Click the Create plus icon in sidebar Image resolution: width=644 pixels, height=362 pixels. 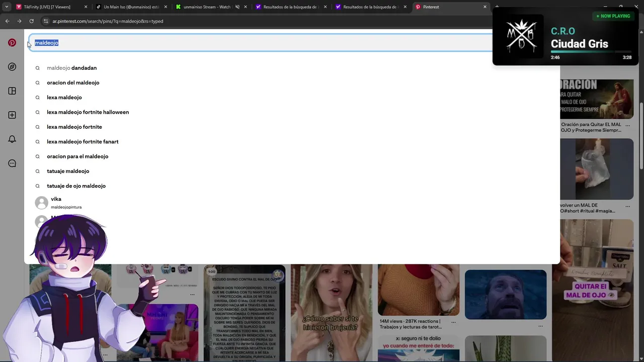coord(12,115)
